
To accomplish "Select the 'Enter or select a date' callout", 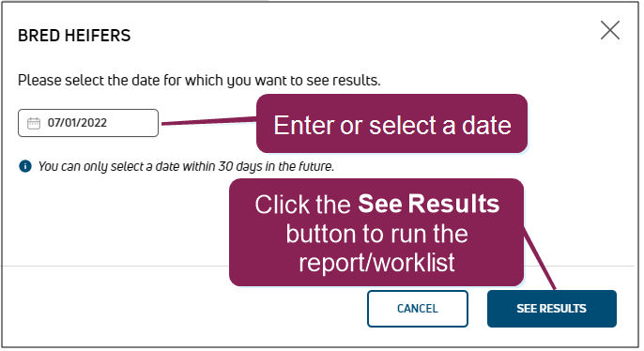I will 391,124.
